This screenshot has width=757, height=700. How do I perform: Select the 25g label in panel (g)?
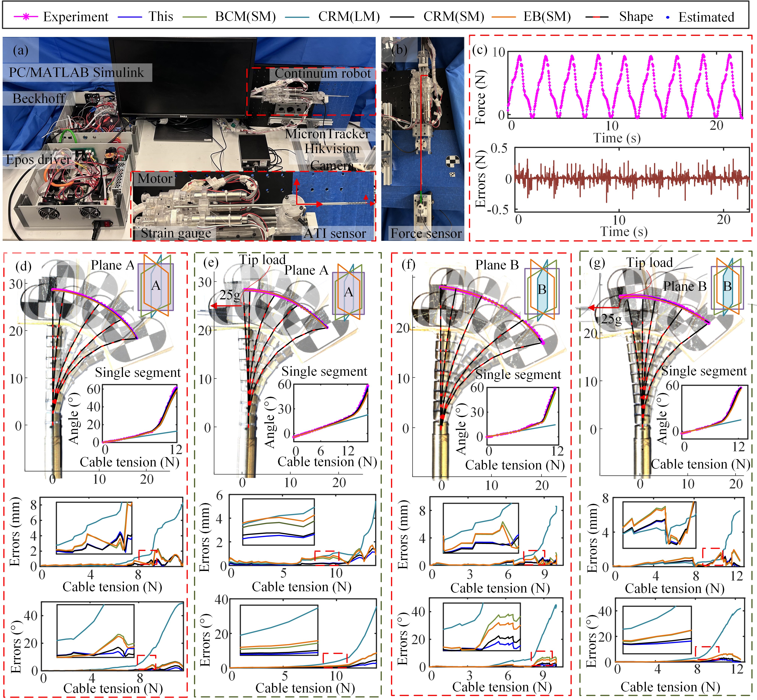coord(611,319)
